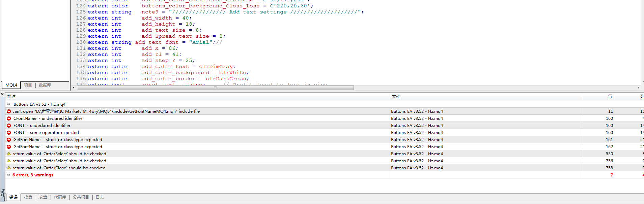This screenshot has width=644, height=204.
Task: Click the error icon for the GetFontNameMQ4.mqh include error
Action: (9, 111)
